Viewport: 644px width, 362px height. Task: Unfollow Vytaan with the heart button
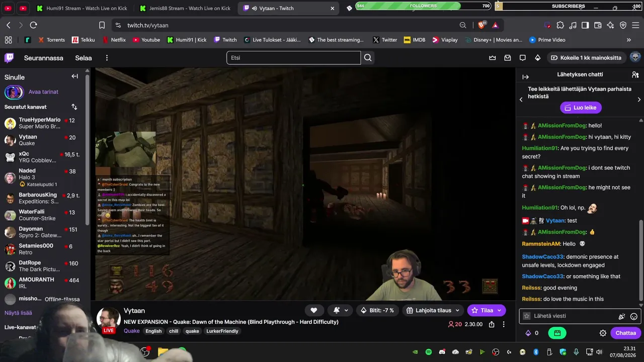(x=313, y=310)
